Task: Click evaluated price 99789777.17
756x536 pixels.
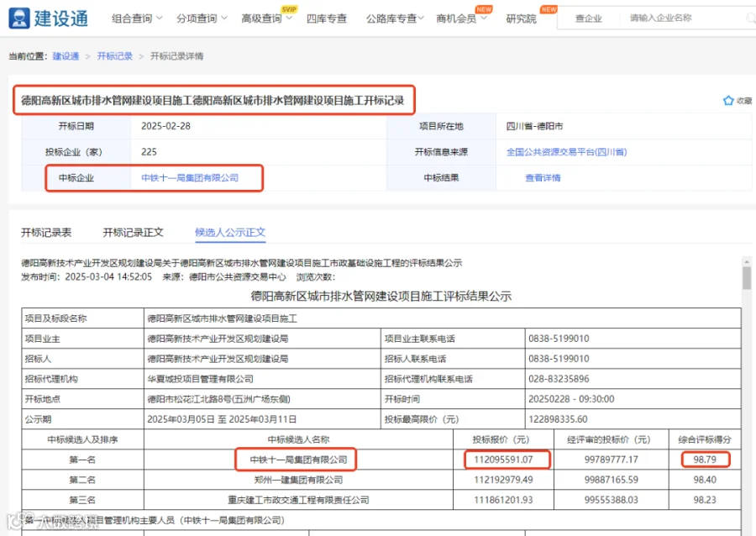Action: pos(612,460)
